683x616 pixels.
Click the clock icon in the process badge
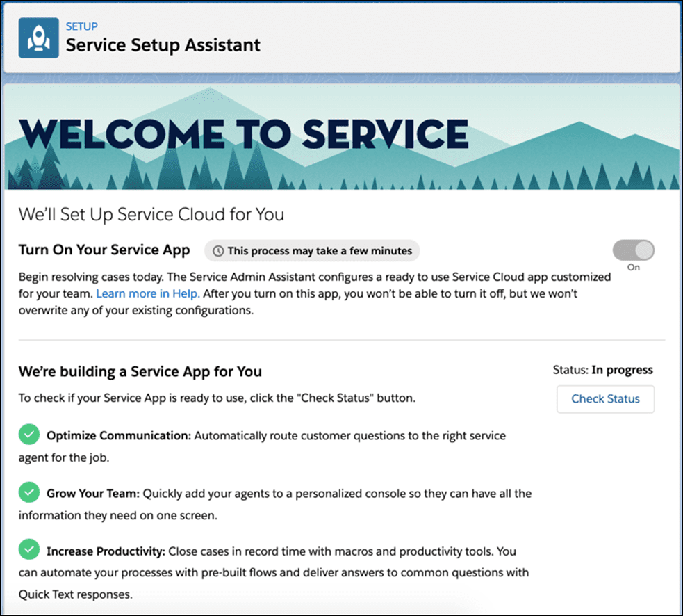(x=218, y=251)
